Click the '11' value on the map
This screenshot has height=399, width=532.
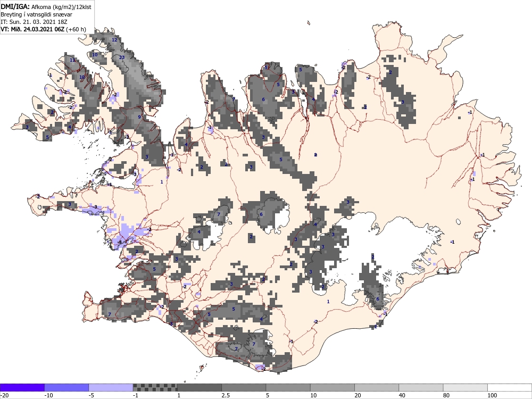click(x=72, y=60)
